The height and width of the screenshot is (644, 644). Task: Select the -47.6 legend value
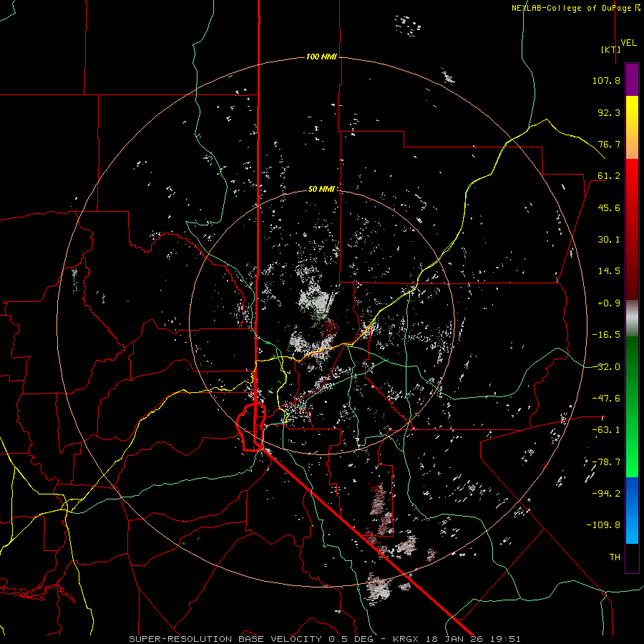606,399
